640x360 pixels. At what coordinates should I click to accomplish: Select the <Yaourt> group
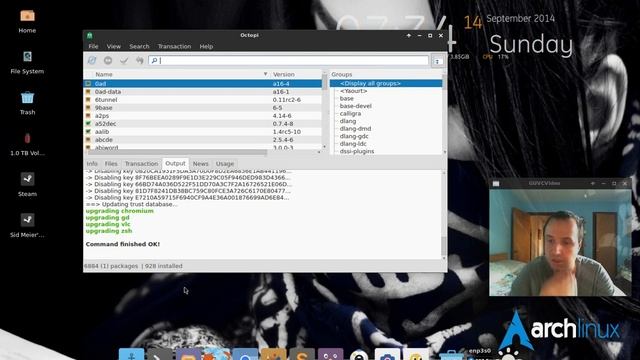tap(353, 91)
